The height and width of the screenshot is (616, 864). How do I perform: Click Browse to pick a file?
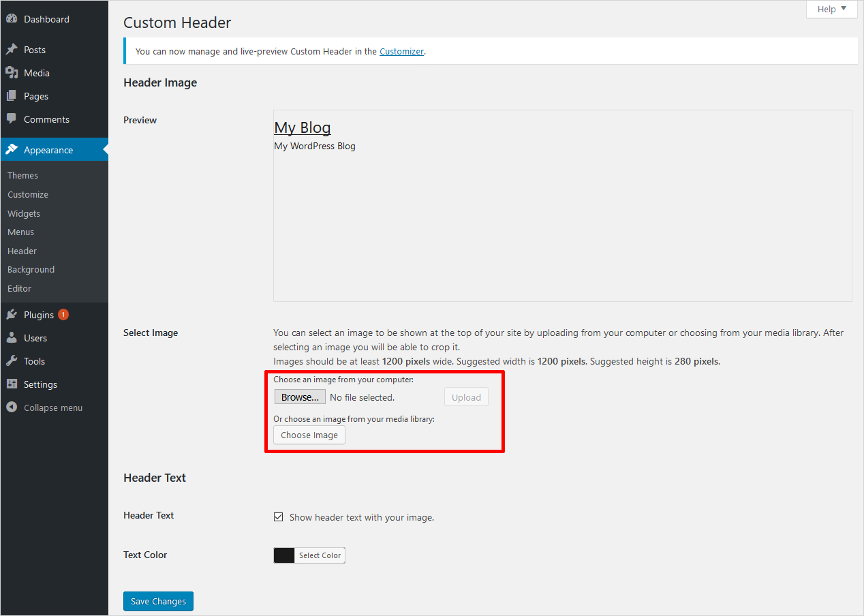300,397
